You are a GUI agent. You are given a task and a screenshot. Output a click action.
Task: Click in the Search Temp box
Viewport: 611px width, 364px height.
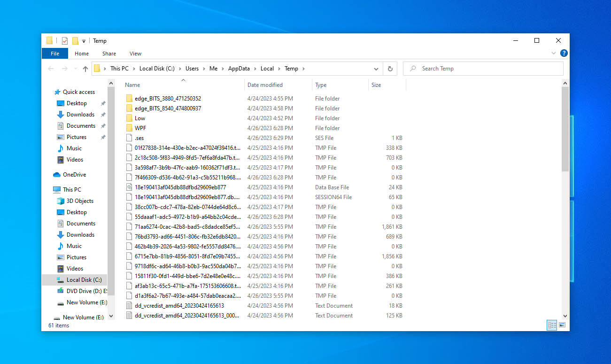pyautogui.click(x=483, y=69)
